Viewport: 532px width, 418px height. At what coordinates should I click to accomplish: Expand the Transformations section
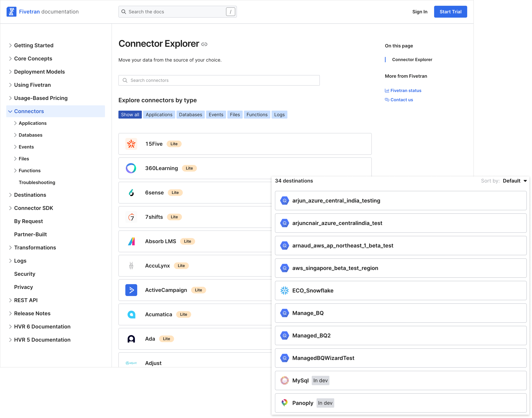pyautogui.click(x=10, y=248)
